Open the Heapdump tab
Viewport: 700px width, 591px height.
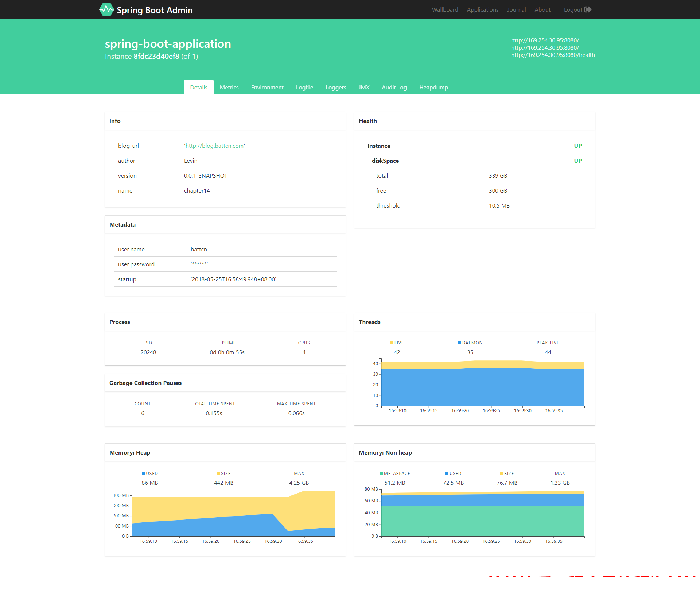click(x=433, y=87)
